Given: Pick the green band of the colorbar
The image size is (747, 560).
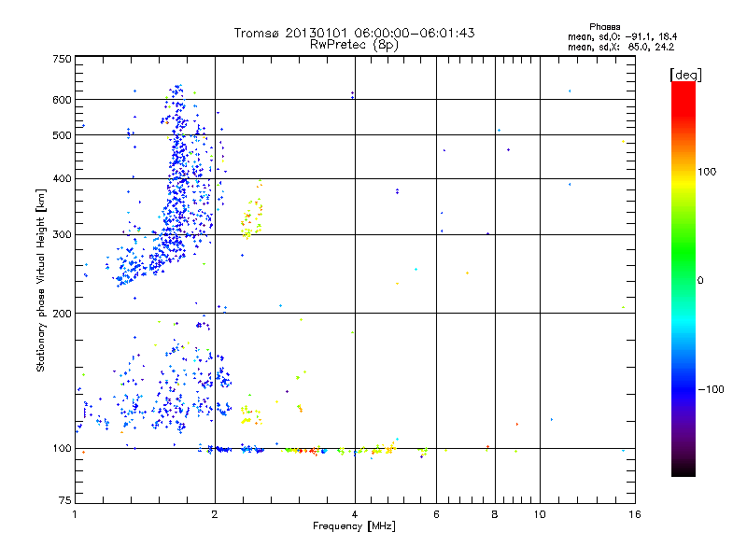Looking at the screenshot, I should [684, 252].
